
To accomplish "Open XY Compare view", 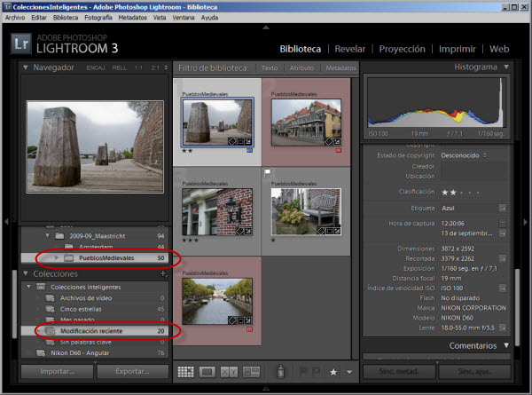I will point(229,372).
